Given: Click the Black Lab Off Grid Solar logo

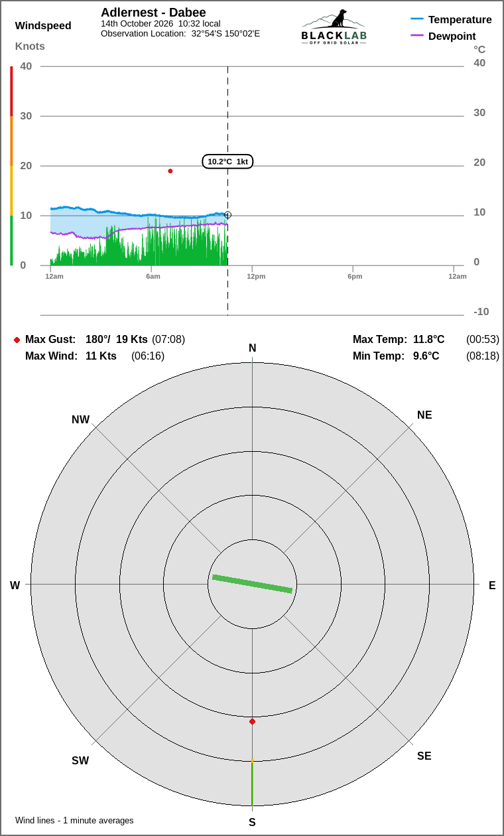Looking at the screenshot, I should 334,27.
